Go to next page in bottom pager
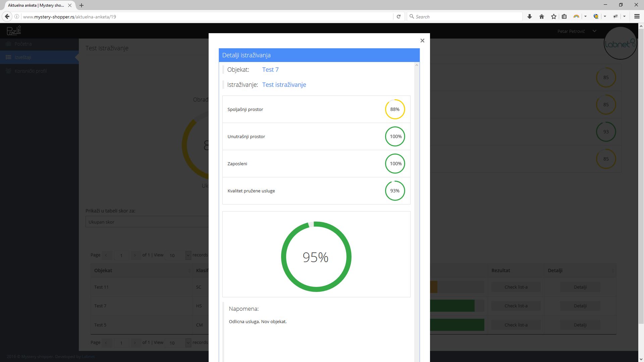 tap(135, 343)
